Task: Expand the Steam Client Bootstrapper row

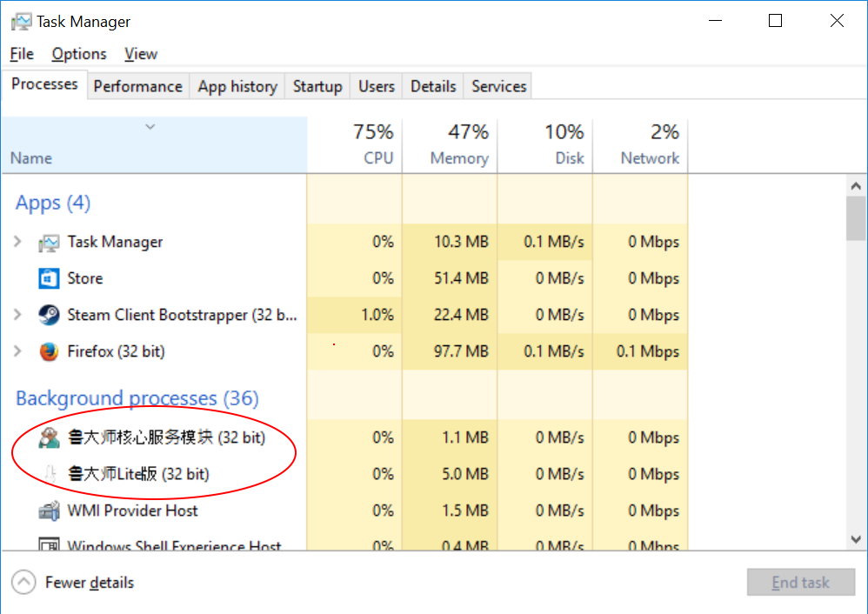Action: coord(17,315)
